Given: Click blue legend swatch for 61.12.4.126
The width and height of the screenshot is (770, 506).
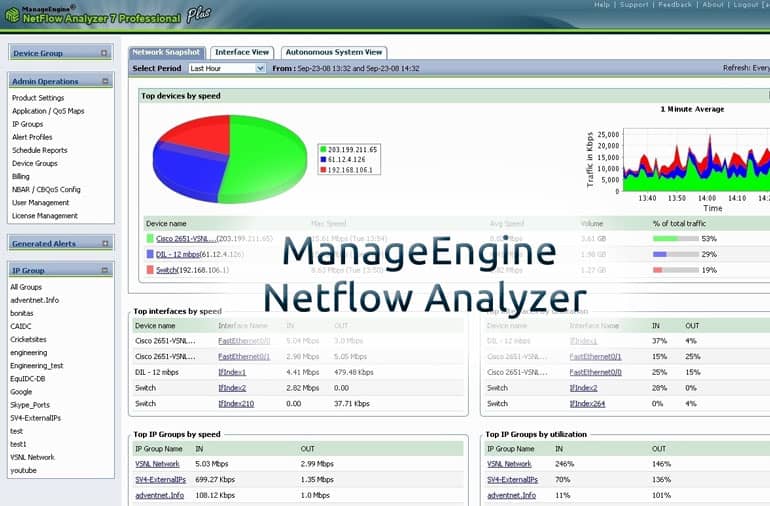Looking at the screenshot, I should [x=323, y=160].
